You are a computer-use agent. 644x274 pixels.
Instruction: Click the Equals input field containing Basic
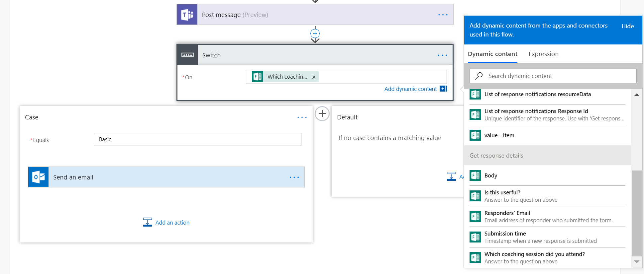197,140
